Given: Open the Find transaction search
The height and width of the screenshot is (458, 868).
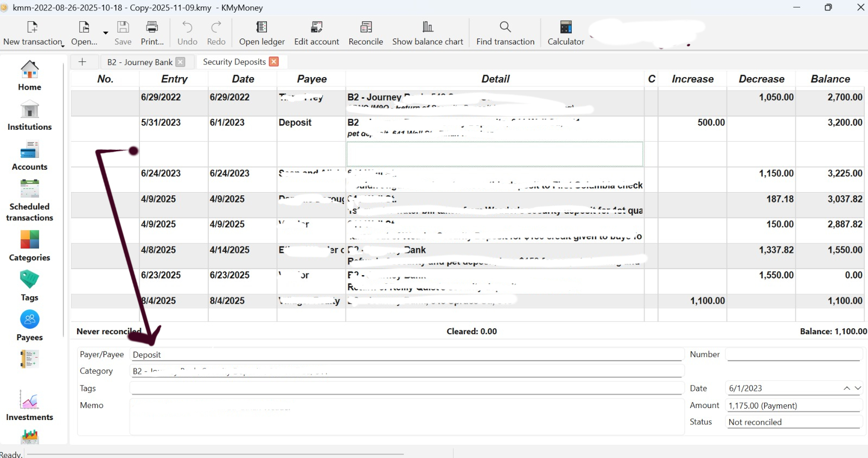Looking at the screenshot, I should pos(505,33).
